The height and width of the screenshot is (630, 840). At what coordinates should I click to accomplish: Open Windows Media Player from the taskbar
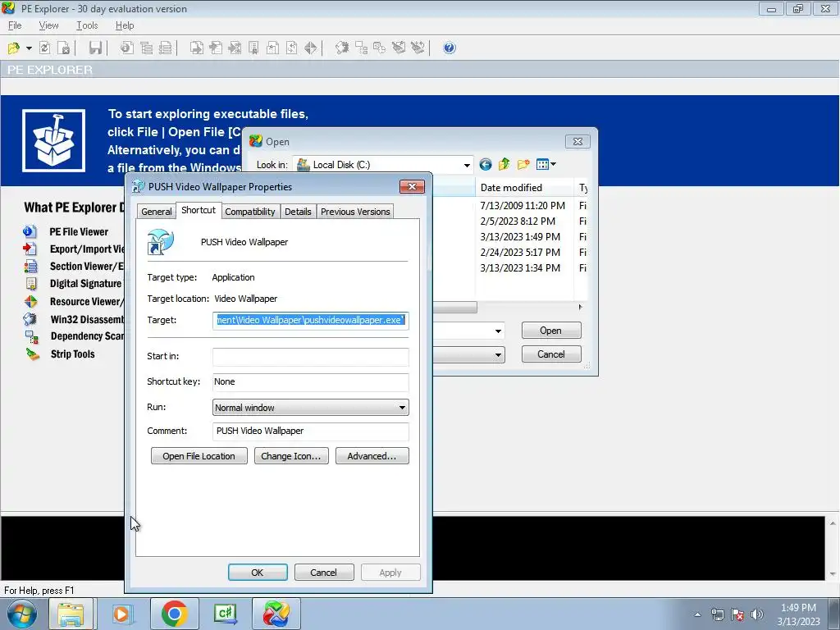tap(121, 614)
